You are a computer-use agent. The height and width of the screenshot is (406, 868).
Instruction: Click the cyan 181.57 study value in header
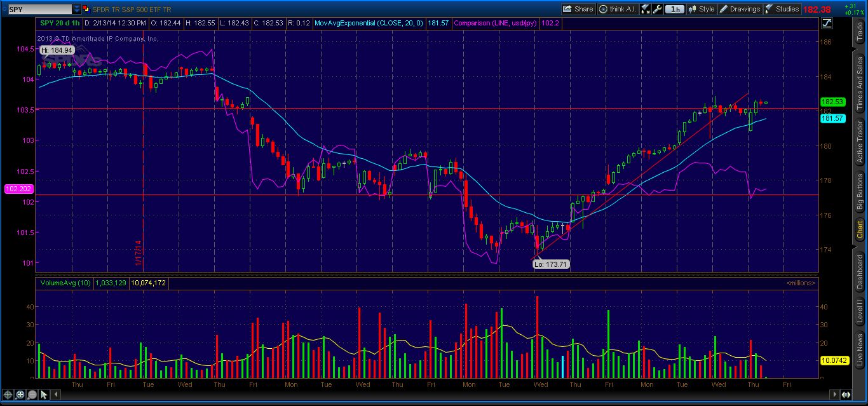coord(438,23)
